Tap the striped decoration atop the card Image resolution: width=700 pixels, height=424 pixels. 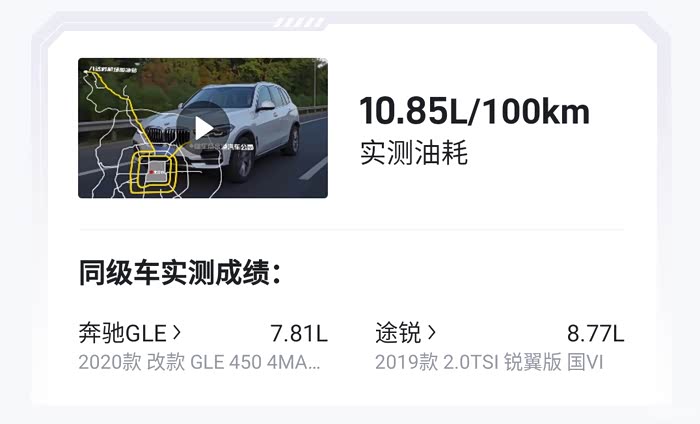[x=299, y=22]
